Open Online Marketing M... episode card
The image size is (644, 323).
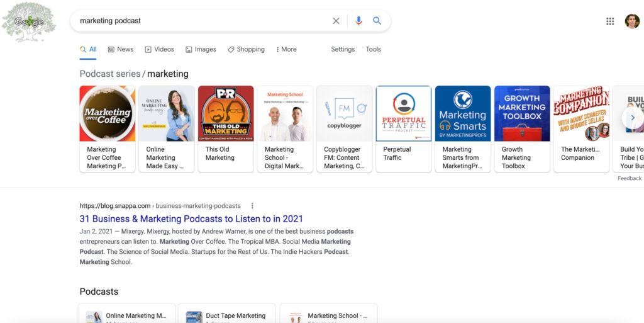tap(127, 314)
